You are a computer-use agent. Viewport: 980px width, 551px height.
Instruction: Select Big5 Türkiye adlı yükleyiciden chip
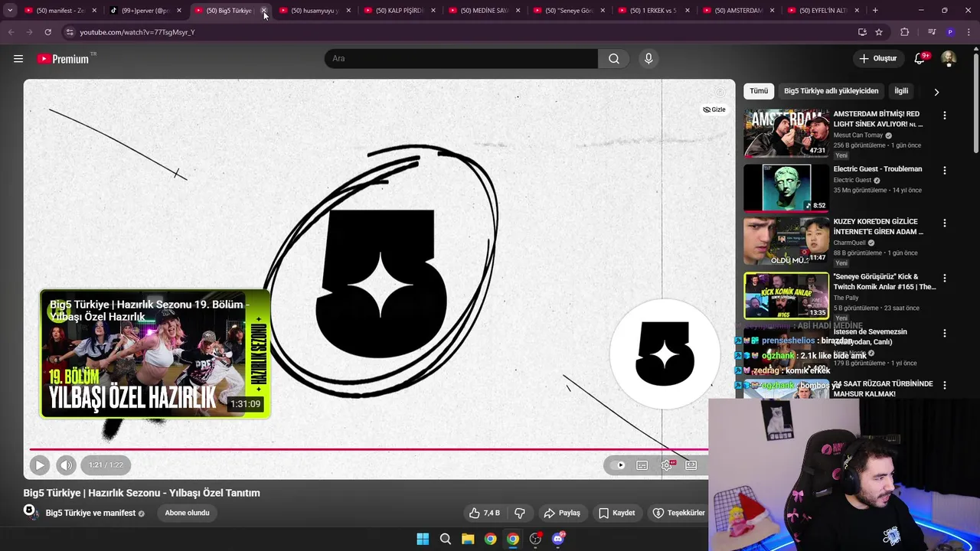point(831,91)
